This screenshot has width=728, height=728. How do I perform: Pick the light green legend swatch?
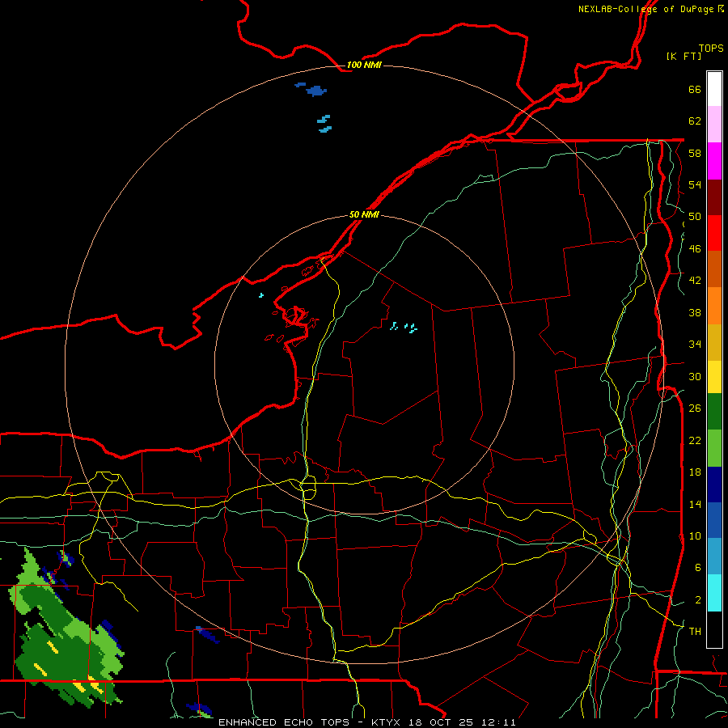pyautogui.click(x=714, y=448)
